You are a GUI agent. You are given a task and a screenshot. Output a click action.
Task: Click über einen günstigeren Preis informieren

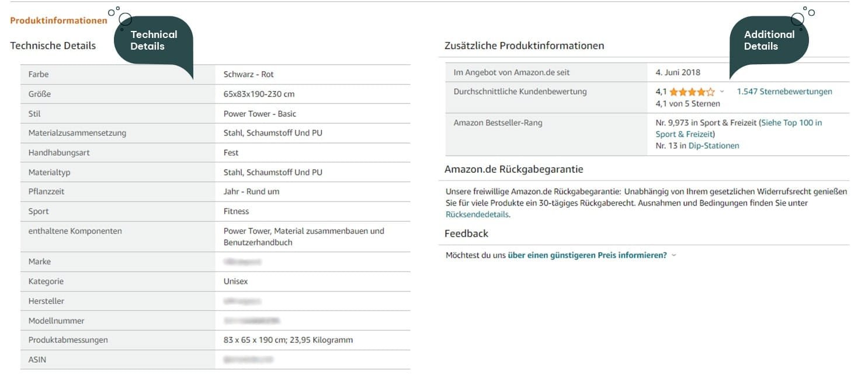587,255
